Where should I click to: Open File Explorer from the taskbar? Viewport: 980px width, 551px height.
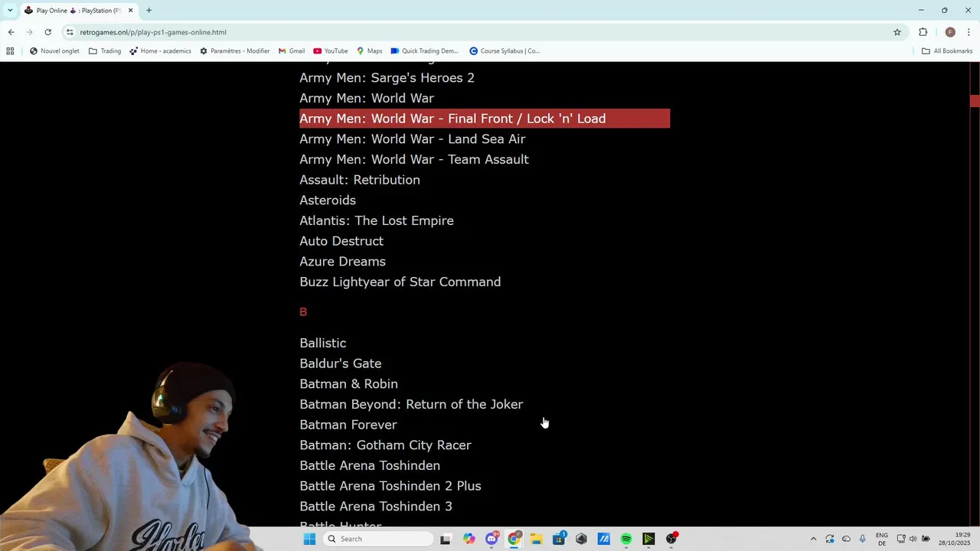[x=536, y=539]
